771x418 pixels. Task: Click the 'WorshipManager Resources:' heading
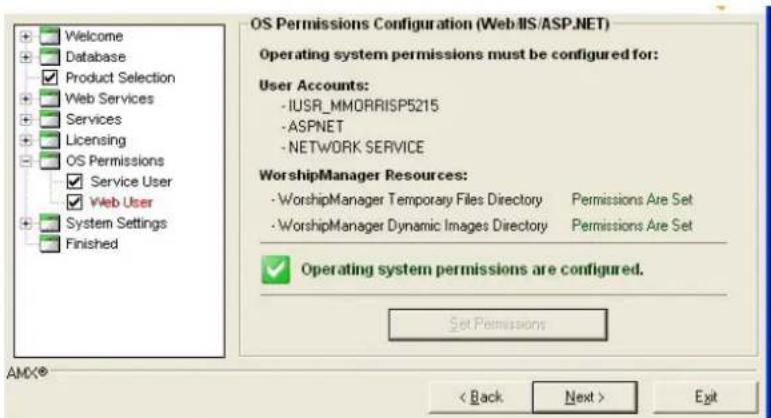click(363, 175)
